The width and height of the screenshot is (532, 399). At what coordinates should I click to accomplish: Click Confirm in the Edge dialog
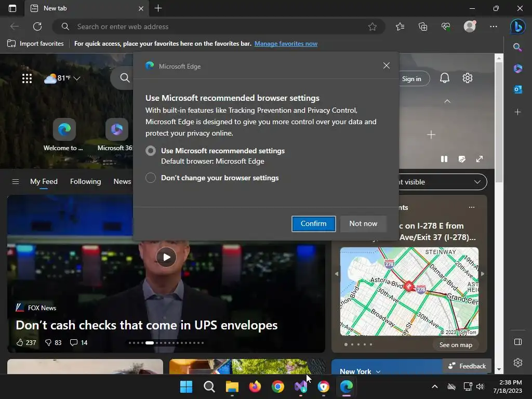tap(313, 223)
